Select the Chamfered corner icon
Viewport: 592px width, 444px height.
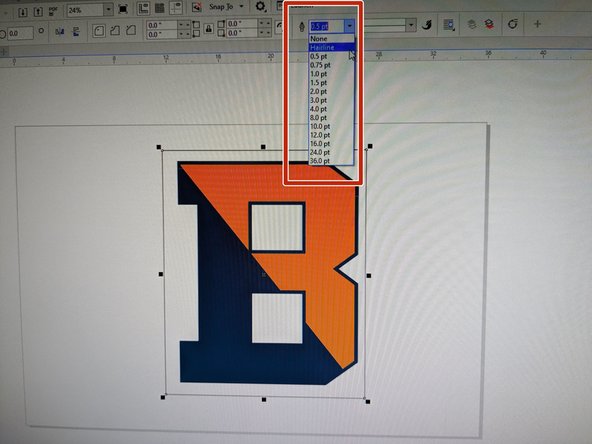click(131, 30)
